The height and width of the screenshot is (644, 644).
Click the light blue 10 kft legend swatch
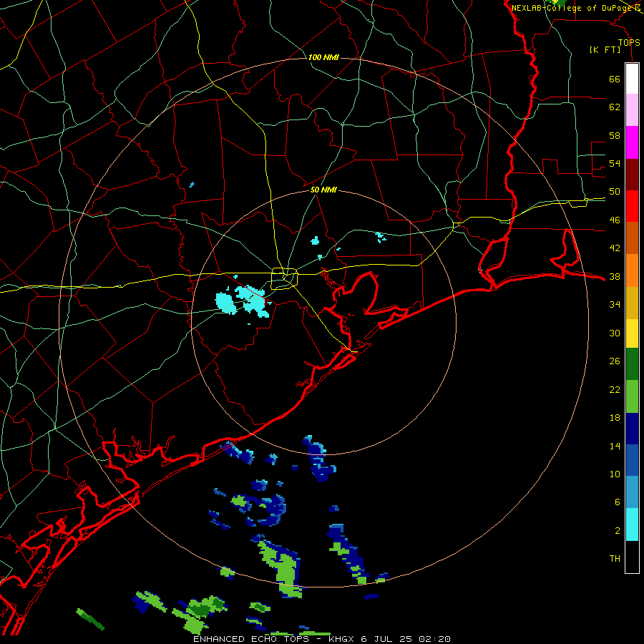pos(632,492)
